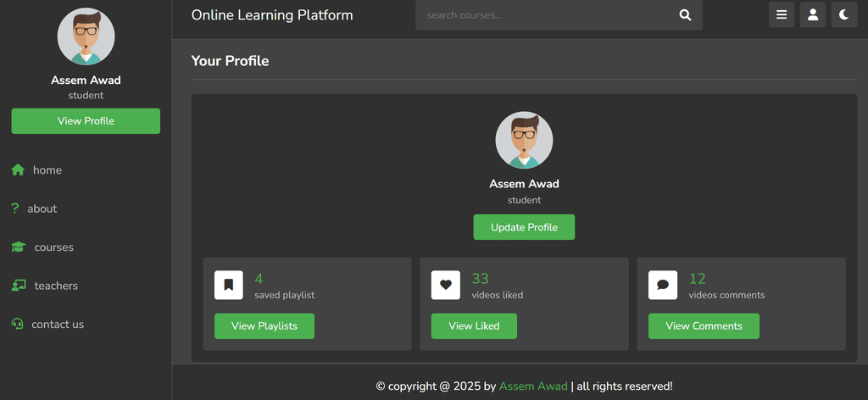The height and width of the screenshot is (400, 868).
Task: Go to the teachers menu item
Action: pos(56,286)
